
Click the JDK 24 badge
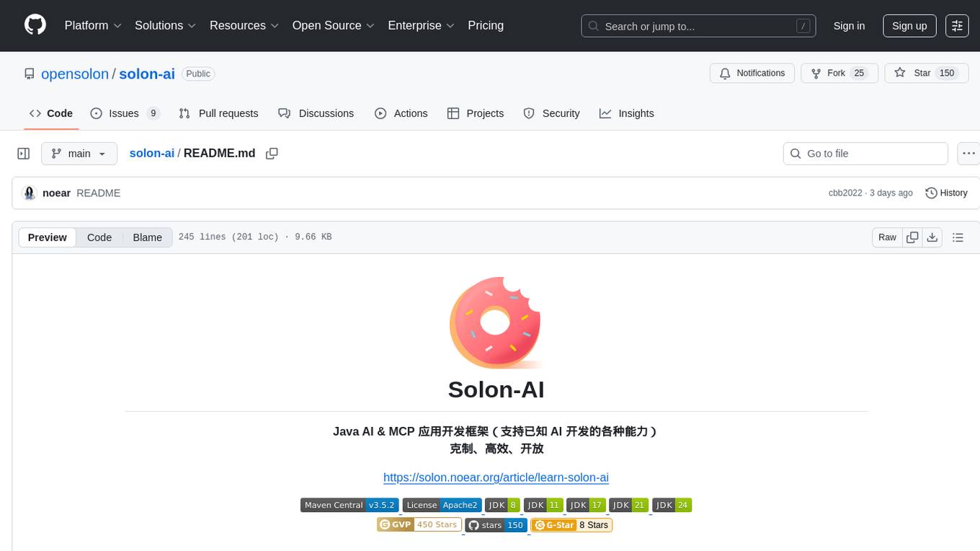pos(672,505)
